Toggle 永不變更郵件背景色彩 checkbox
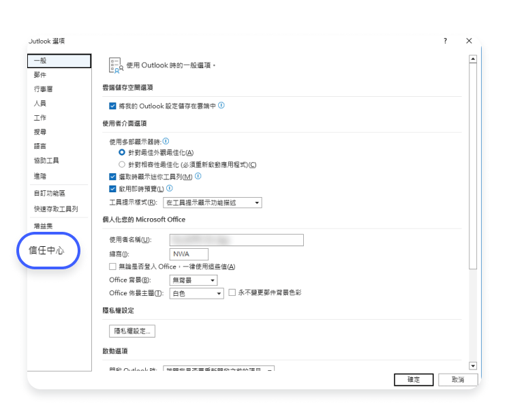 [232, 292]
